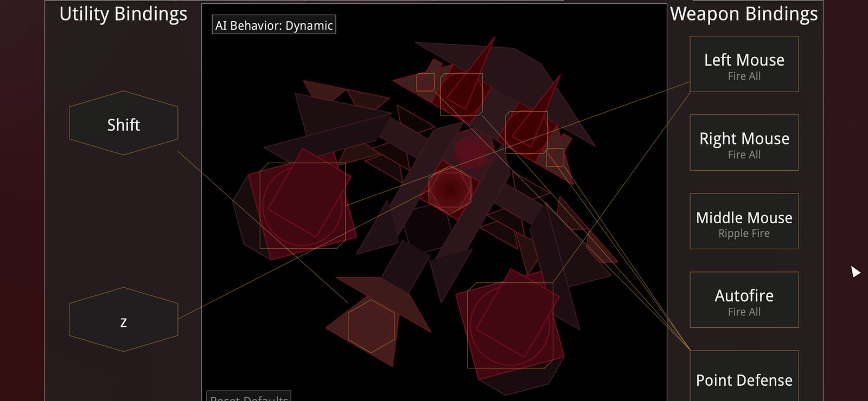
Task: Toggle Autofire Fire All binding
Action: coord(744,300)
